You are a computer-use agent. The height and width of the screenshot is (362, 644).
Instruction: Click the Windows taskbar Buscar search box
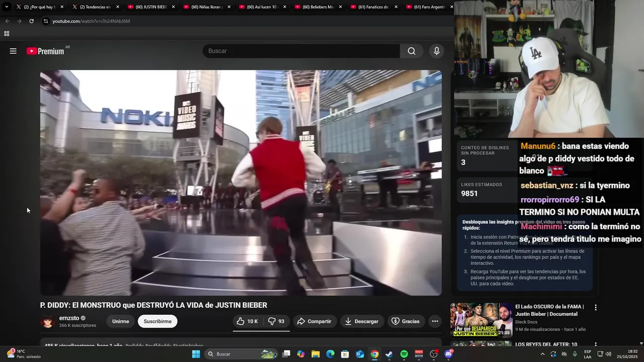point(242,354)
